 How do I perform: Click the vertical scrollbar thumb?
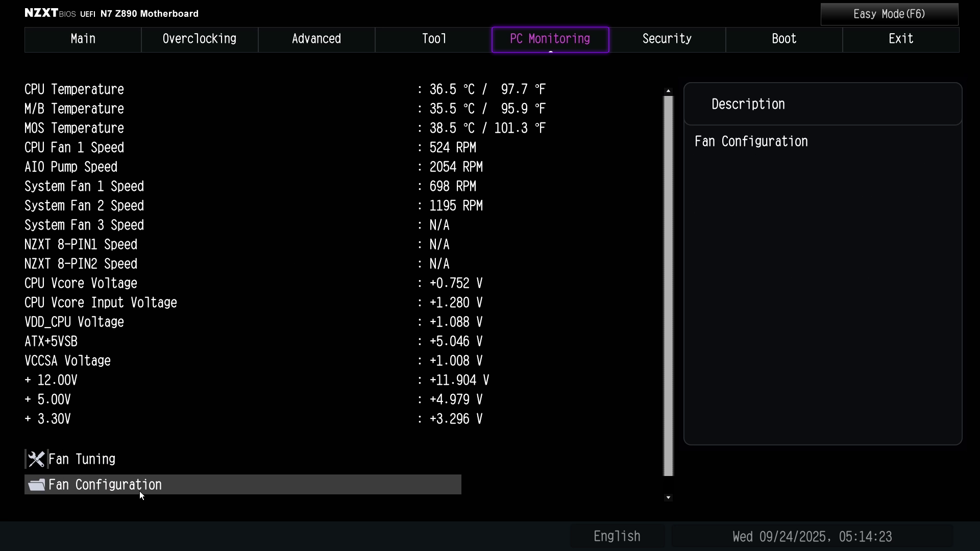point(668,286)
